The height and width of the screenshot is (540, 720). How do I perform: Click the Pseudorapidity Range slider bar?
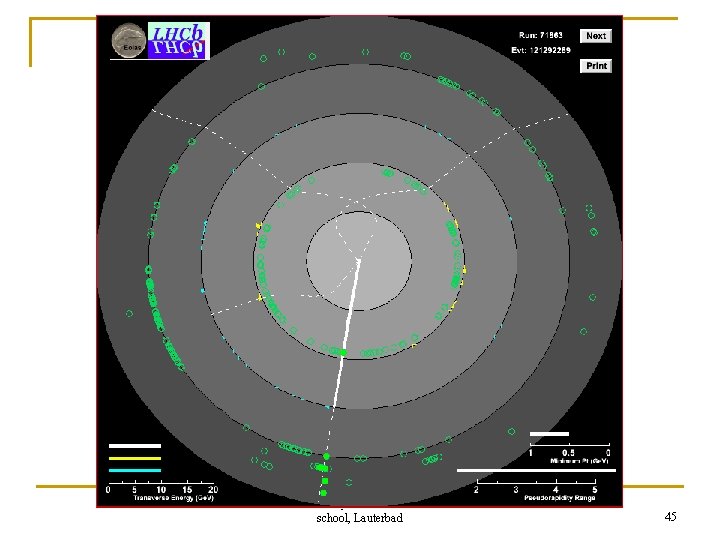click(x=536, y=470)
